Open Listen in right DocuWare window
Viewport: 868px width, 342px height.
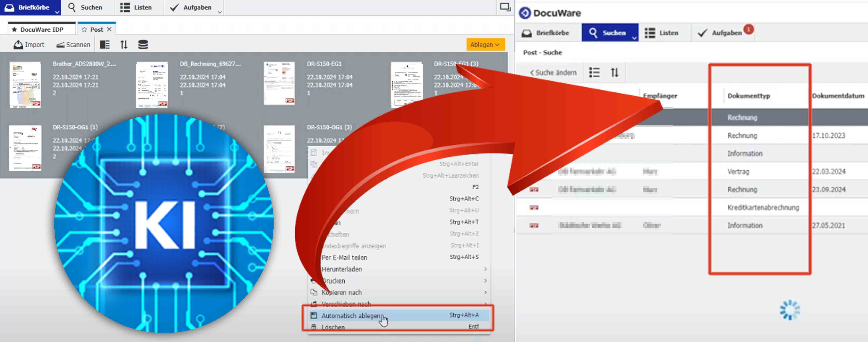pyautogui.click(x=661, y=33)
